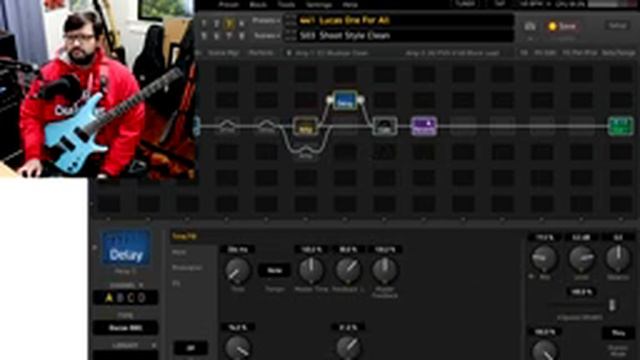640x360 pixels.
Task: Switch to scene 1
Action: 204,23
